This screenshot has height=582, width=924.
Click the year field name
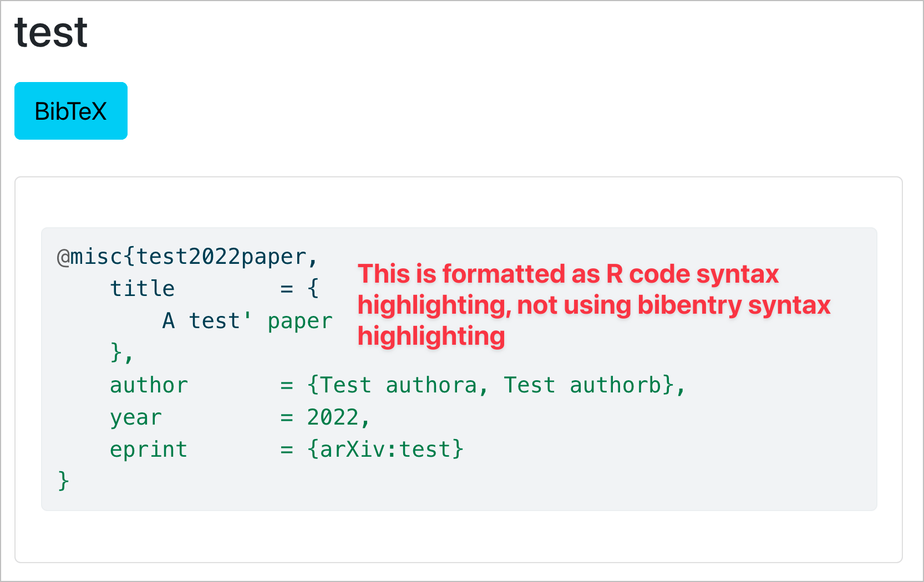[x=135, y=417]
